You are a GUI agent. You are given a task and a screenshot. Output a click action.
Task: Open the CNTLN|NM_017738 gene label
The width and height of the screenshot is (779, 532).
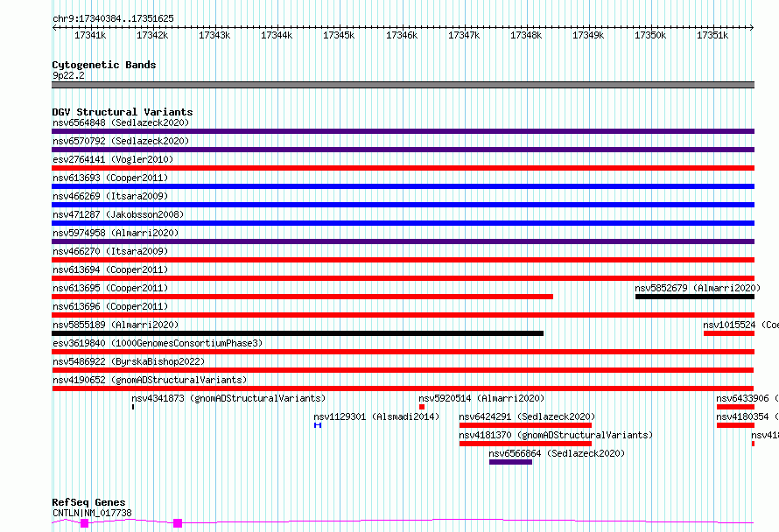coord(92,513)
